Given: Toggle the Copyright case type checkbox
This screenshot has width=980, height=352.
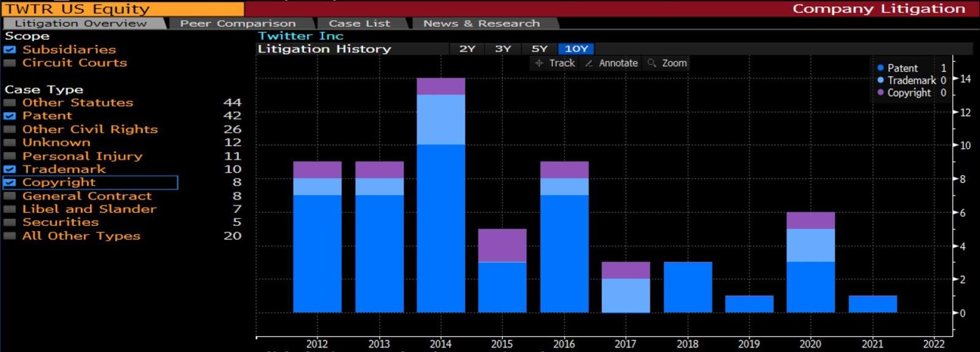Looking at the screenshot, I should coord(10,182).
